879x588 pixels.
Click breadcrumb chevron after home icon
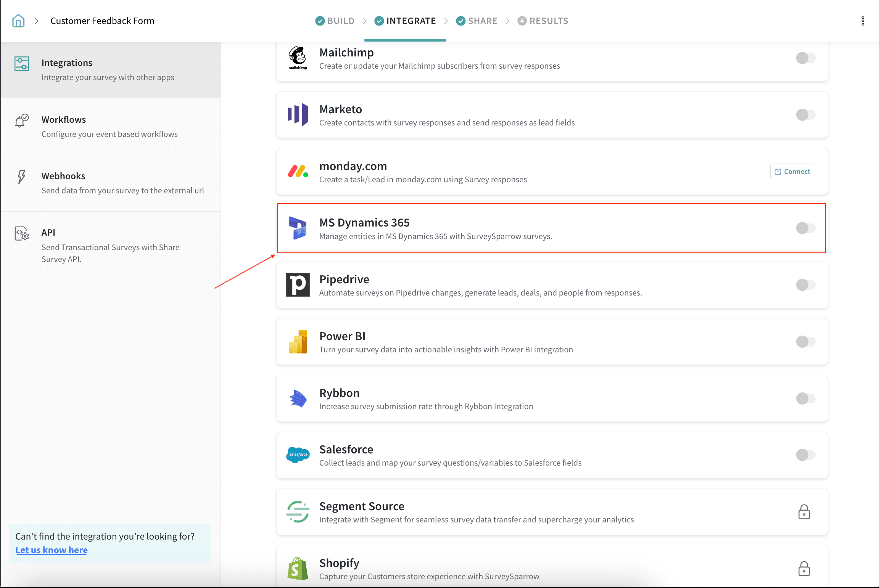[x=36, y=21]
